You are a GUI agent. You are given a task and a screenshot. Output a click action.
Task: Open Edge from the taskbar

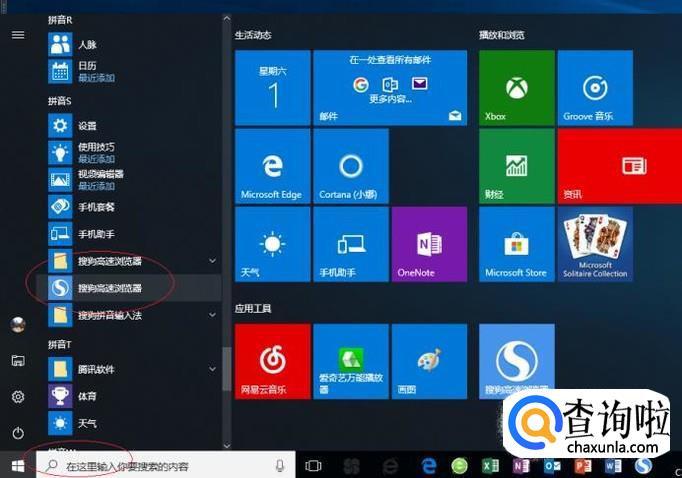point(429,466)
